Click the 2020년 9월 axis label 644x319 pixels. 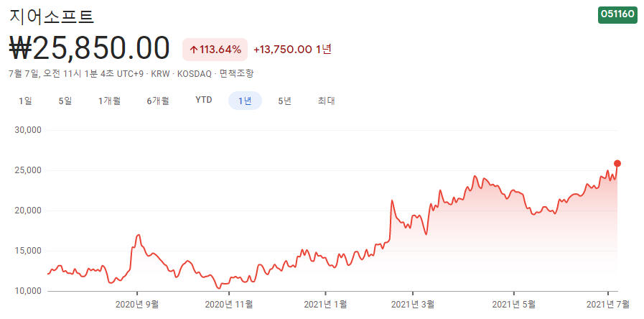[136, 305]
